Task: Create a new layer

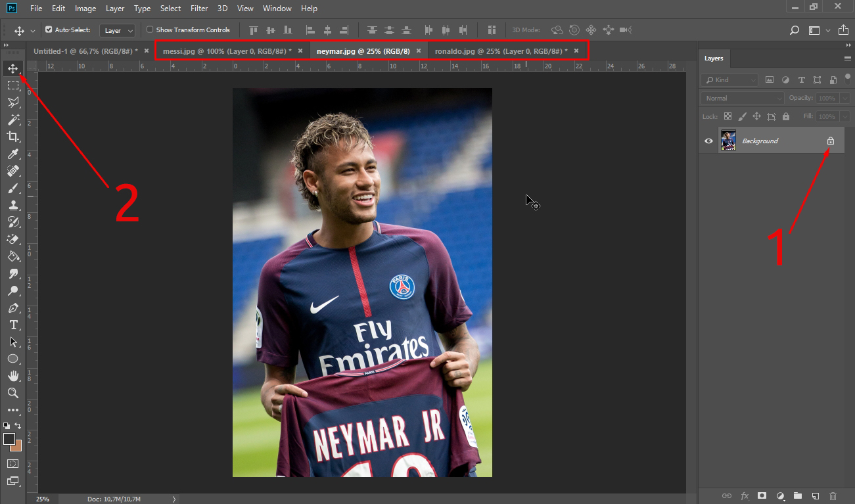Action: (815, 495)
